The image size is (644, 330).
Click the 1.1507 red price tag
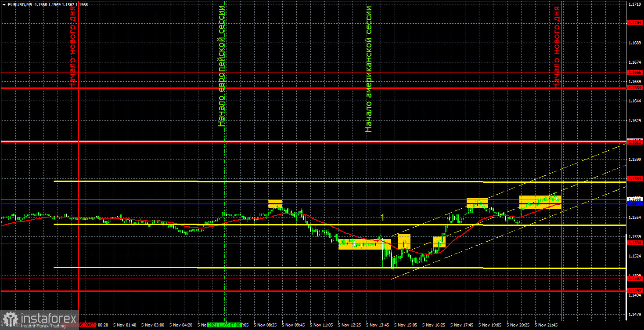point(635,278)
